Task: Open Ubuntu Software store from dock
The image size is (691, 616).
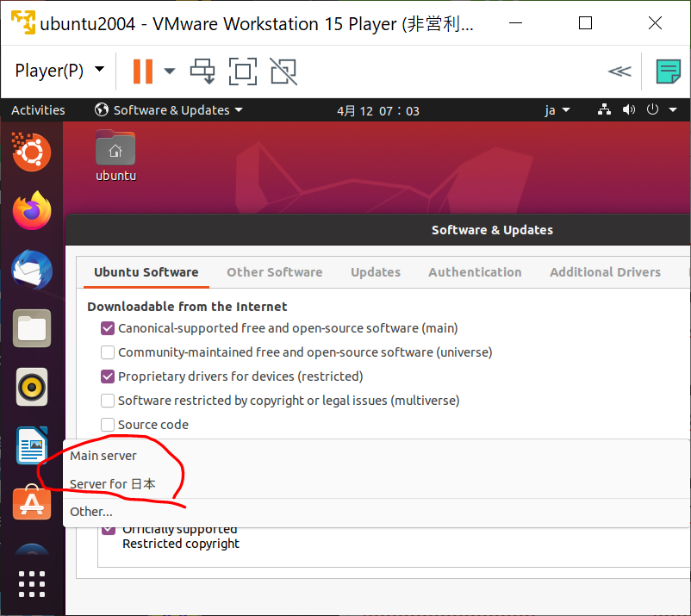Action: pyautogui.click(x=32, y=503)
